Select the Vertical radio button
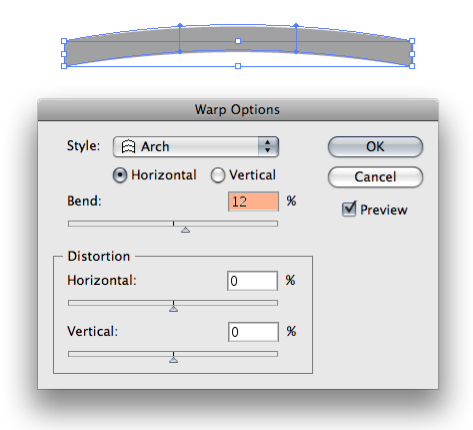The width and height of the screenshot is (473, 430). coord(218,175)
